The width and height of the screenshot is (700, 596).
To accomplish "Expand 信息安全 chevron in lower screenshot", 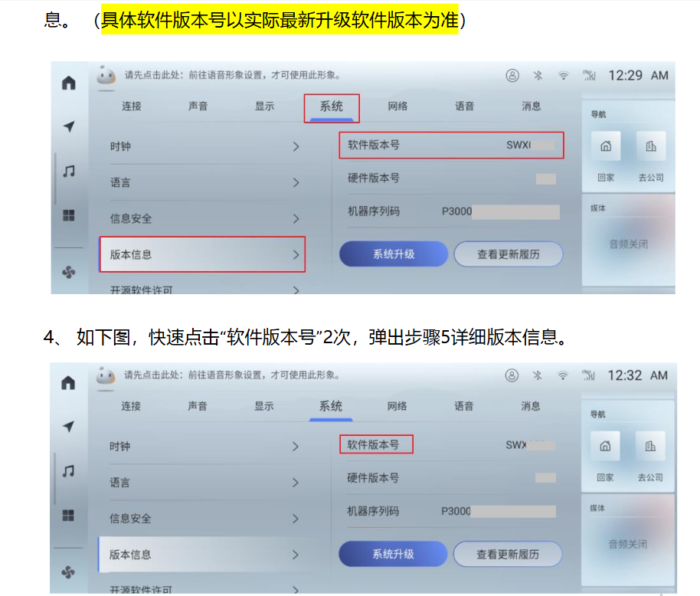I will pyautogui.click(x=295, y=519).
